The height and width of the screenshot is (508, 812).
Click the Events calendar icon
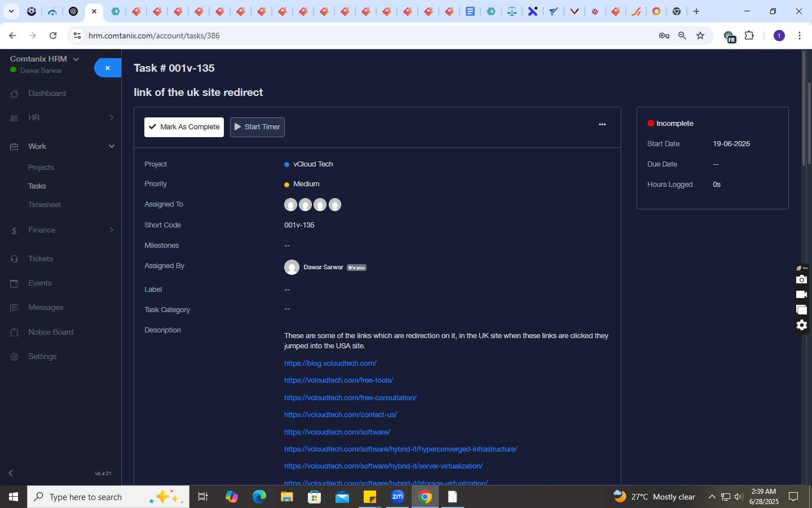(x=14, y=283)
